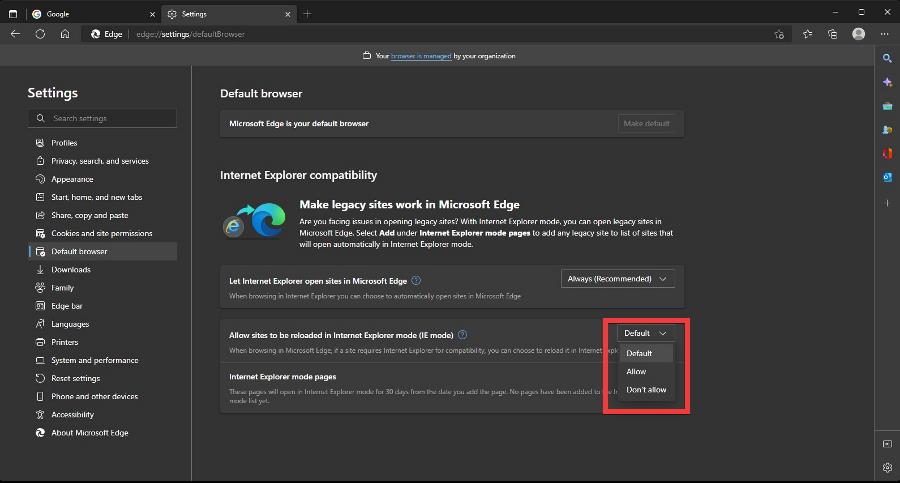Viewport: 900px width, 483px height.
Task: Open the Outlook sidebar icon
Action: tap(887, 177)
